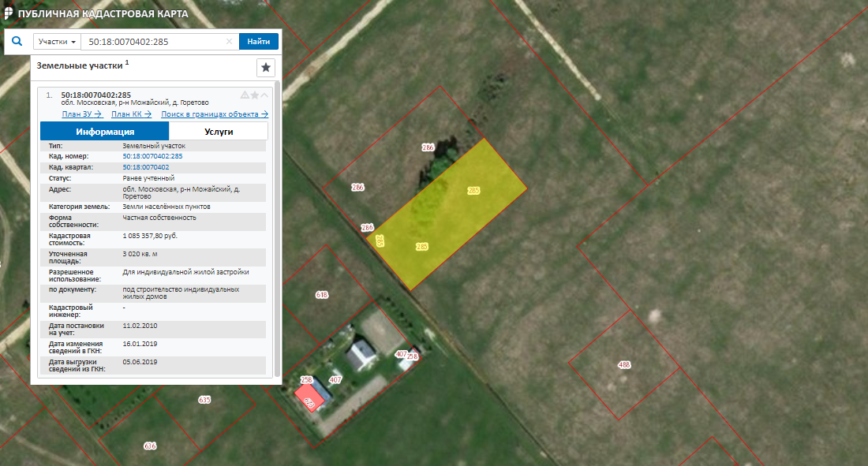Switch to the Услуги tab
868x466 pixels.
(218, 132)
